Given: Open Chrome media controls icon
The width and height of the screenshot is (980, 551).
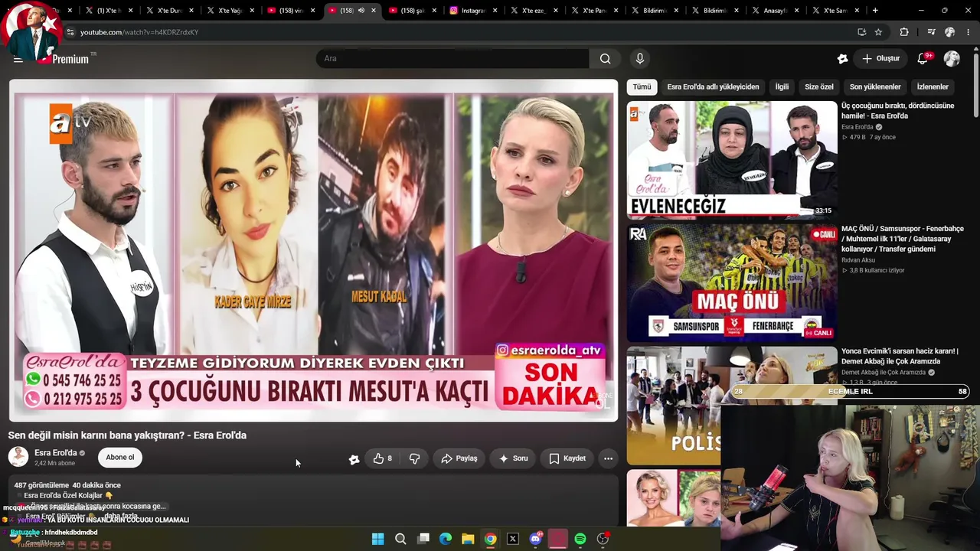Looking at the screenshot, I should (x=931, y=32).
